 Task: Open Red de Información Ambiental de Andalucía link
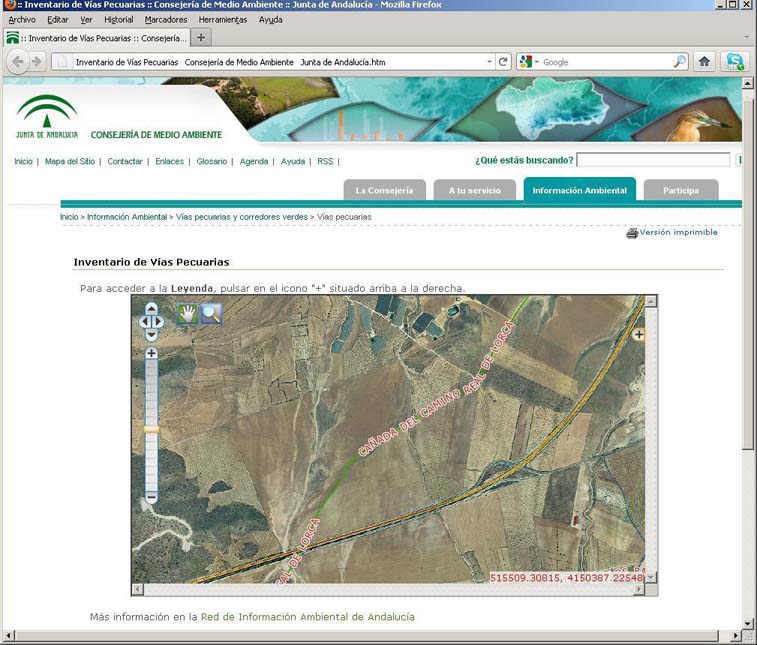pos(307,617)
